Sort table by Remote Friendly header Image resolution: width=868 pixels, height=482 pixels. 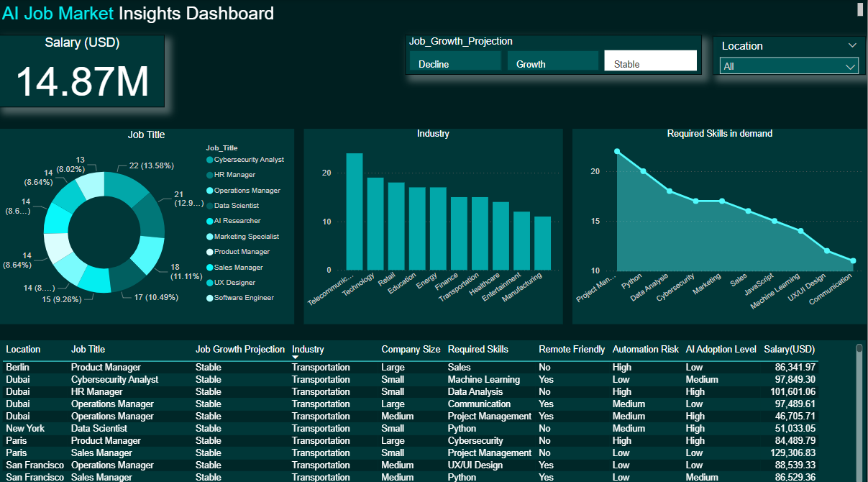pos(572,350)
